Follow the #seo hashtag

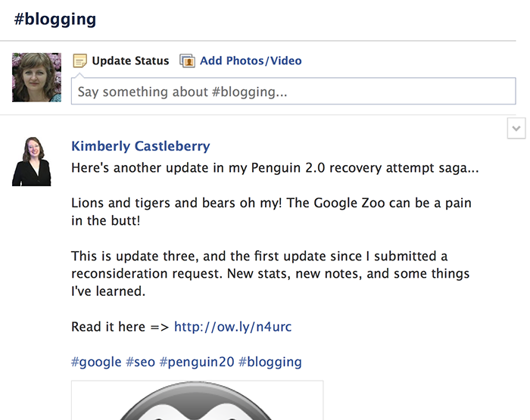[x=140, y=362]
